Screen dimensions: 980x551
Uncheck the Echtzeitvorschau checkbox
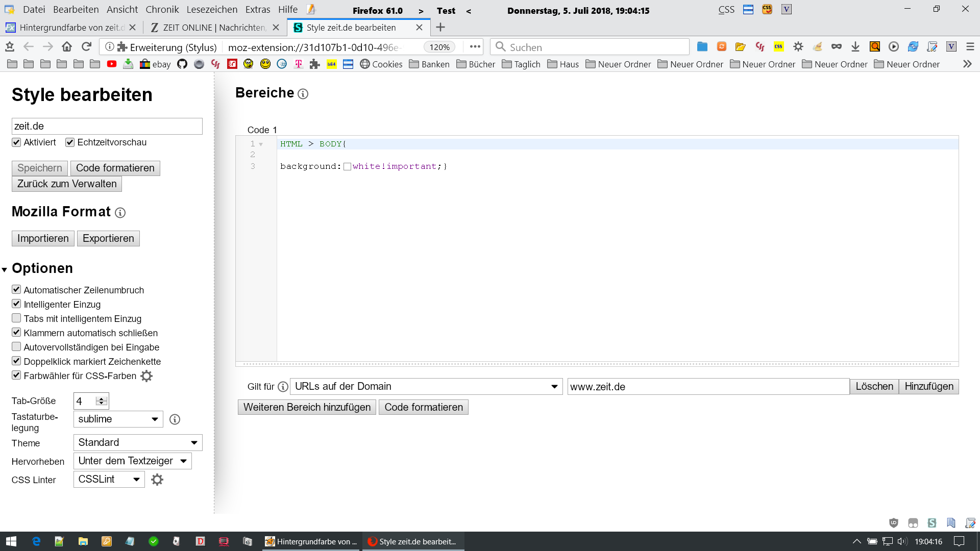(x=70, y=142)
